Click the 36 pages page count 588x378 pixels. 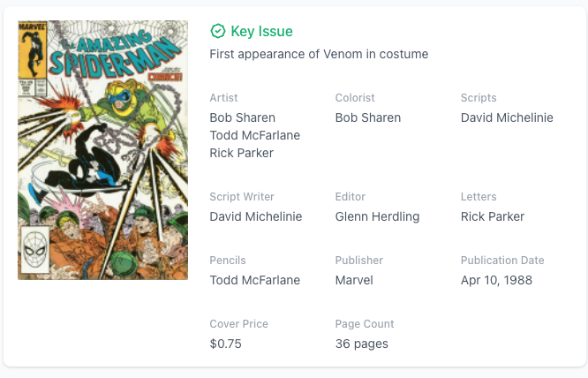[x=361, y=344]
